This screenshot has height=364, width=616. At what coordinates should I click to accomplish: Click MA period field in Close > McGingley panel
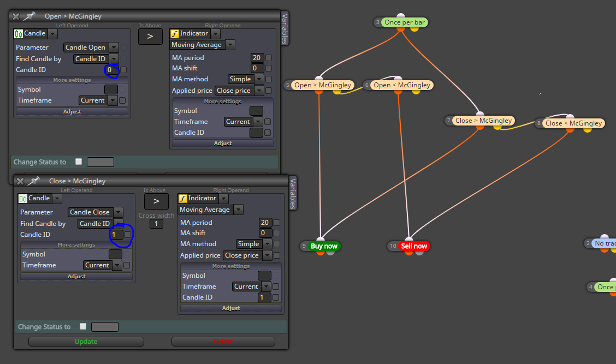click(x=265, y=223)
